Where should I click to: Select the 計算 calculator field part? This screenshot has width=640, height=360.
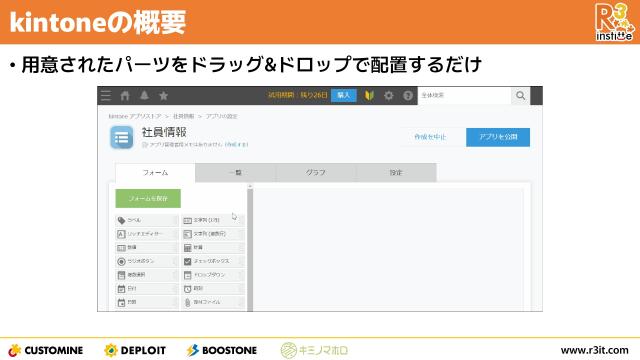pos(213,248)
